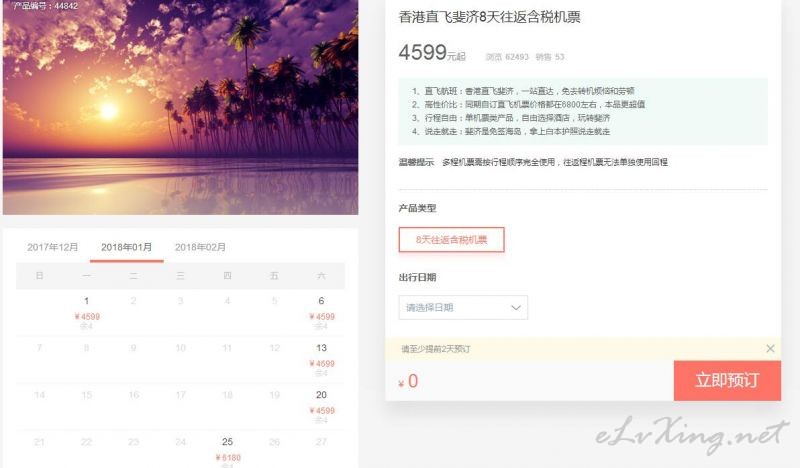Select January 25 priced at ¥6180
Viewport: 800px width, 468px height.
[228, 452]
